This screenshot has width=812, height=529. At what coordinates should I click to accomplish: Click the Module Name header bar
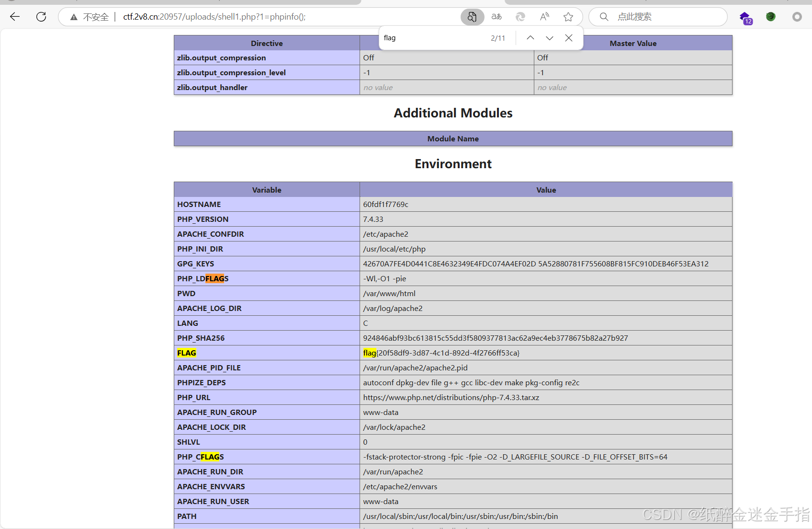[x=453, y=138]
